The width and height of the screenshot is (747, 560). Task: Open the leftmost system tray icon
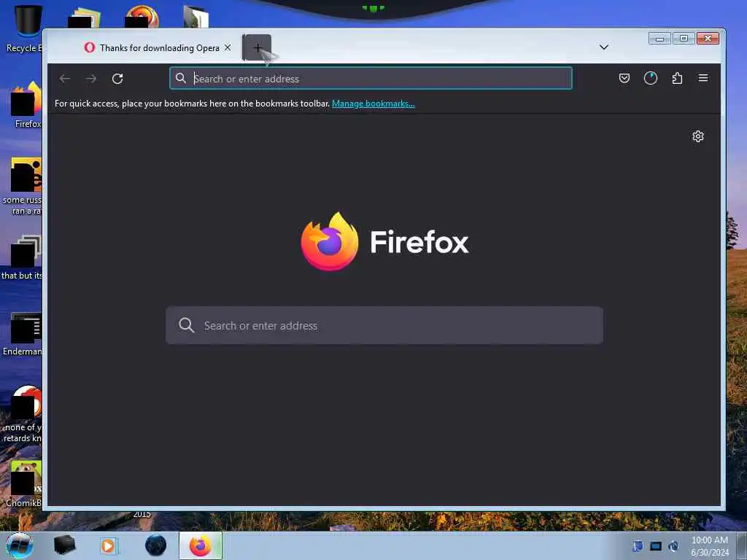tap(638, 546)
